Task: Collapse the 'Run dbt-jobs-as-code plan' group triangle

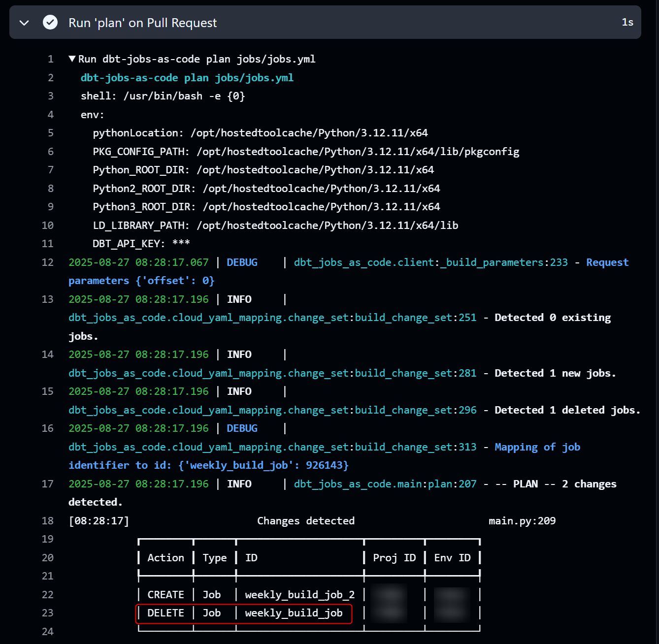Action: click(72, 59)
